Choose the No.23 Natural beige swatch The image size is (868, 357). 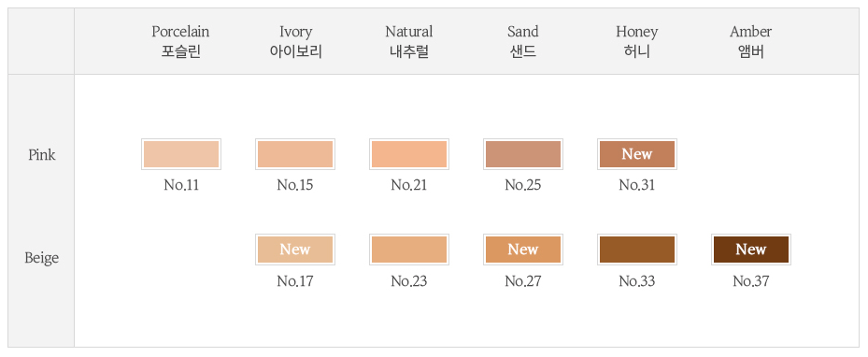point(409,250)
